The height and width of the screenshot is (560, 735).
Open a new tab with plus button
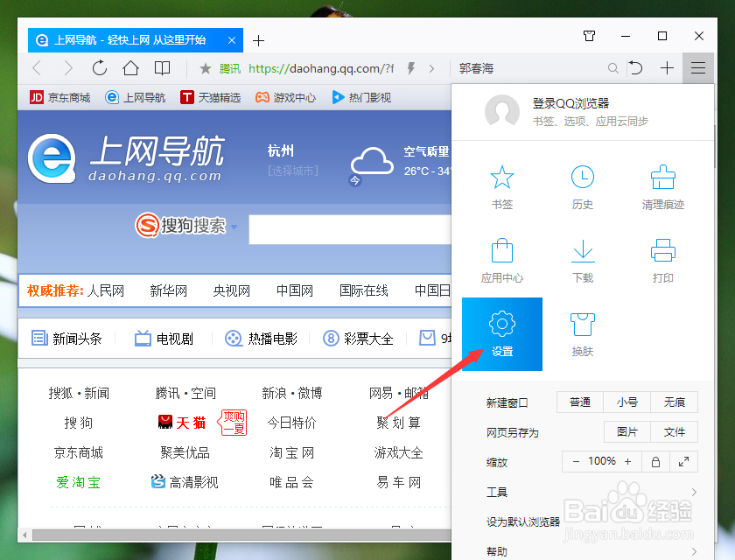coord(258,41)
